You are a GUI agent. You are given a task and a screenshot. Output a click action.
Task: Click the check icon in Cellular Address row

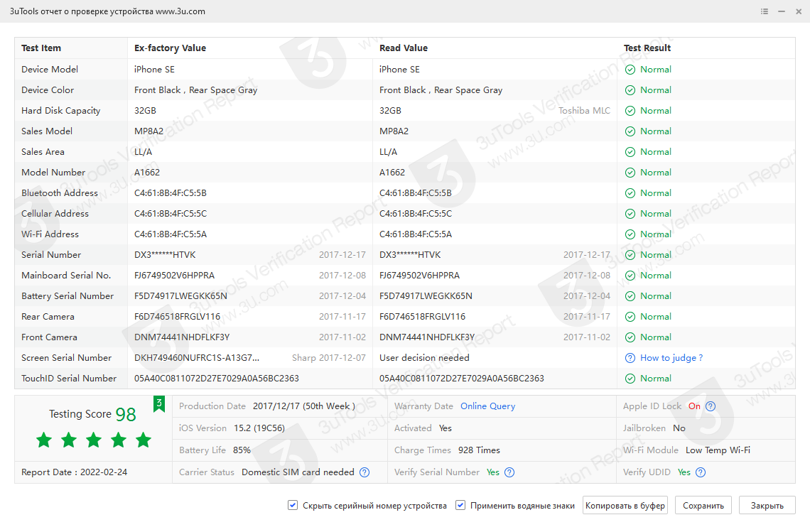click(x=630, y=214)
